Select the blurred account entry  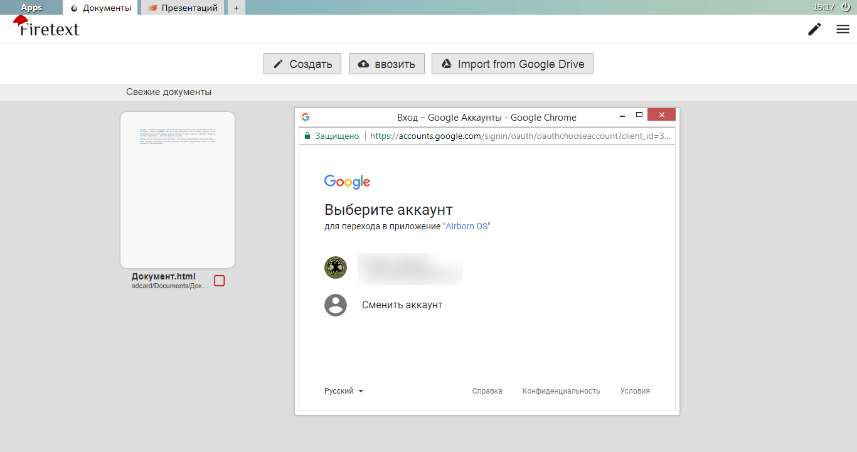(x=410, y=268)
